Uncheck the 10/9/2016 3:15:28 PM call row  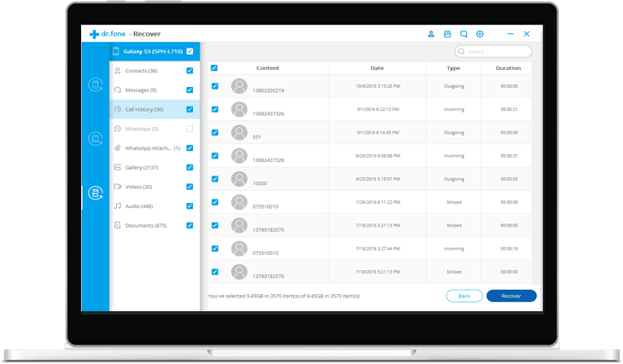[215, 86]
